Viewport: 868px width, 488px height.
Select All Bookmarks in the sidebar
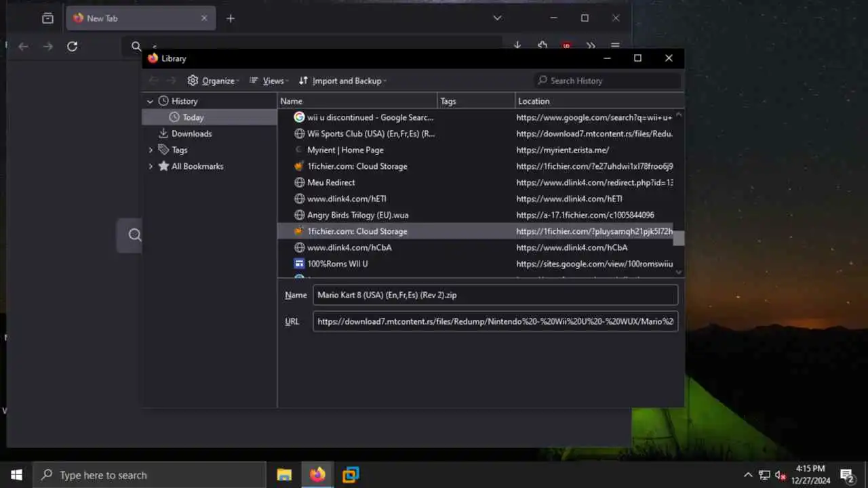point(197,166)
